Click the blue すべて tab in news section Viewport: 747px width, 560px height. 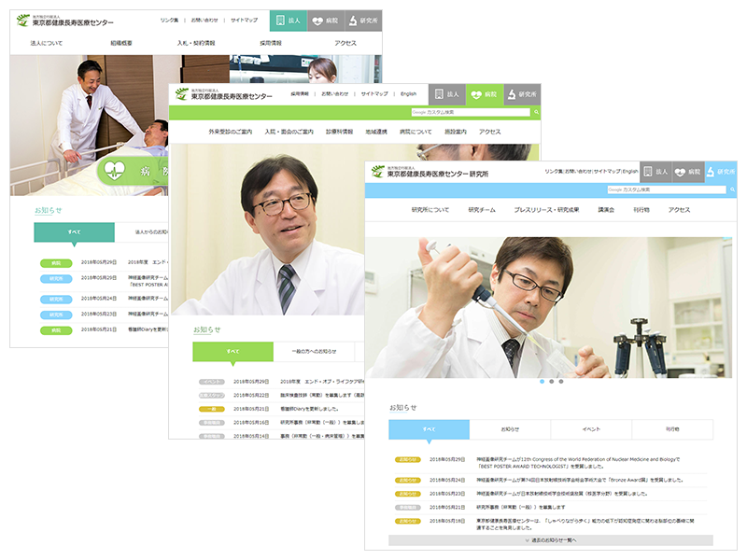click(429, 429)
